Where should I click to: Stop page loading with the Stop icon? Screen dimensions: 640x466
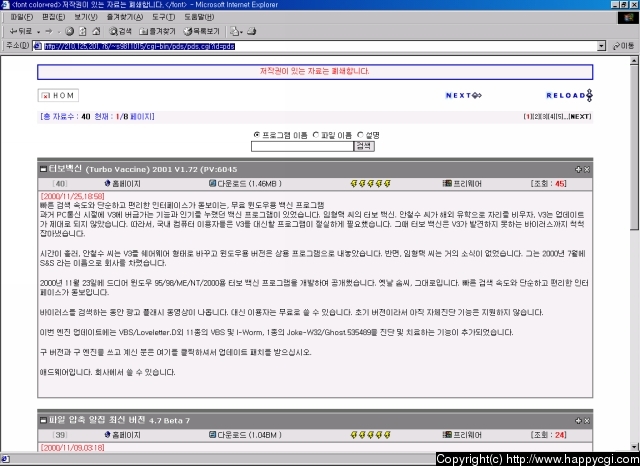point(70,31)
